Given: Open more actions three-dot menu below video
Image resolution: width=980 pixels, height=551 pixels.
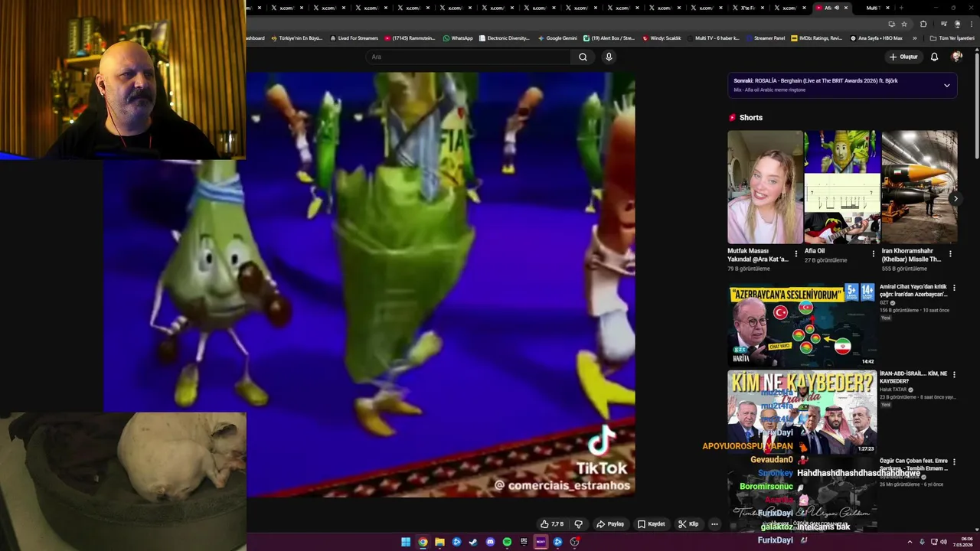Looking at the screenshot, I should tap(714, 524).
